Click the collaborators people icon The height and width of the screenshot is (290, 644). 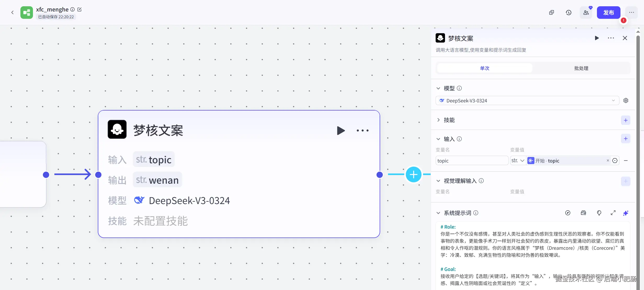tap(586, 13)
